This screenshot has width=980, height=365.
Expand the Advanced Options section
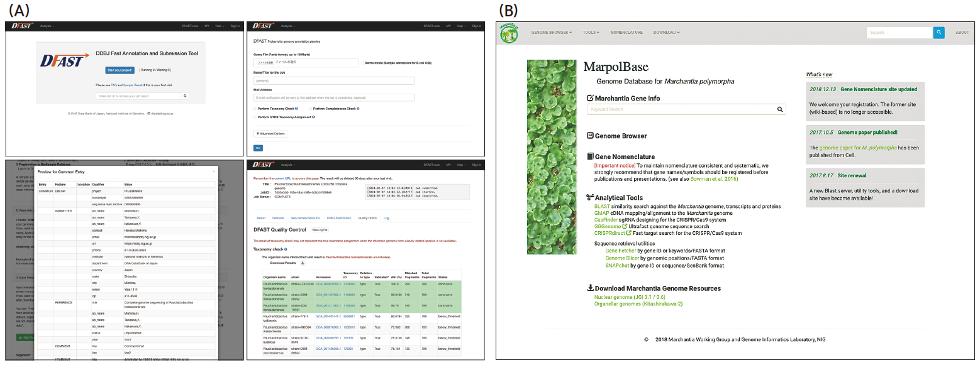pos(270,133)
